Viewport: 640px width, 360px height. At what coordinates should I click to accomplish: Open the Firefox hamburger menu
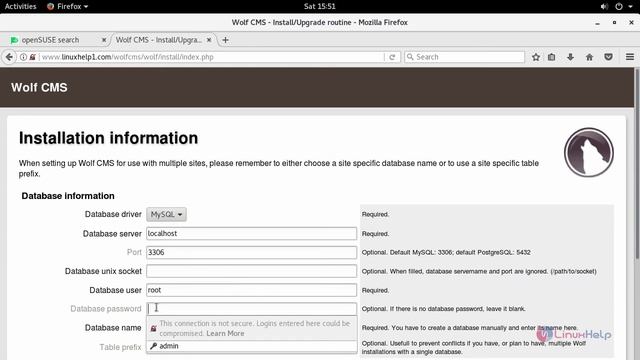[x=630, y=57]
